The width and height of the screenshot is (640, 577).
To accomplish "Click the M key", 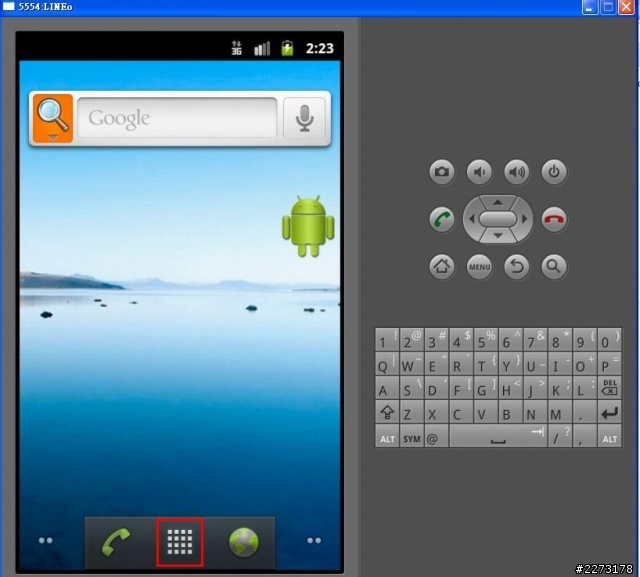I will click(560, 412).
